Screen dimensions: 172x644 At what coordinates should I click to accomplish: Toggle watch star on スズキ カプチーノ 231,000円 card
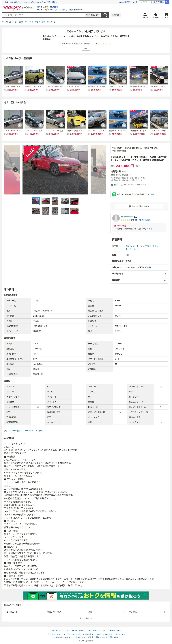point(62,81)
